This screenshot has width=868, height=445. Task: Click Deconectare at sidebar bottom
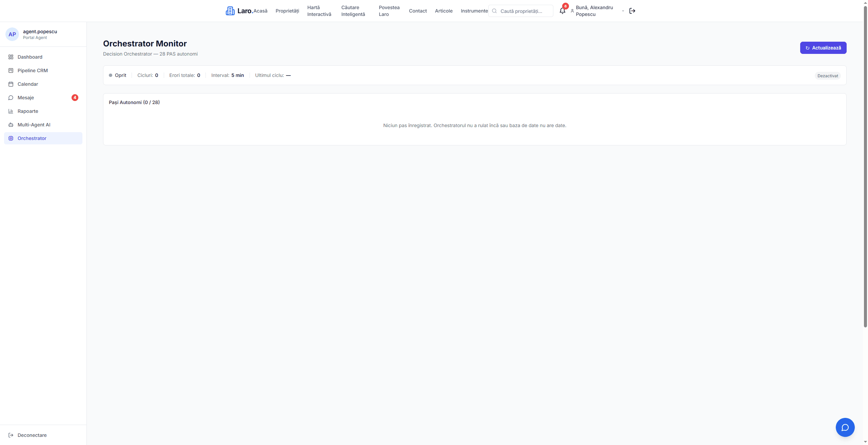32,435
